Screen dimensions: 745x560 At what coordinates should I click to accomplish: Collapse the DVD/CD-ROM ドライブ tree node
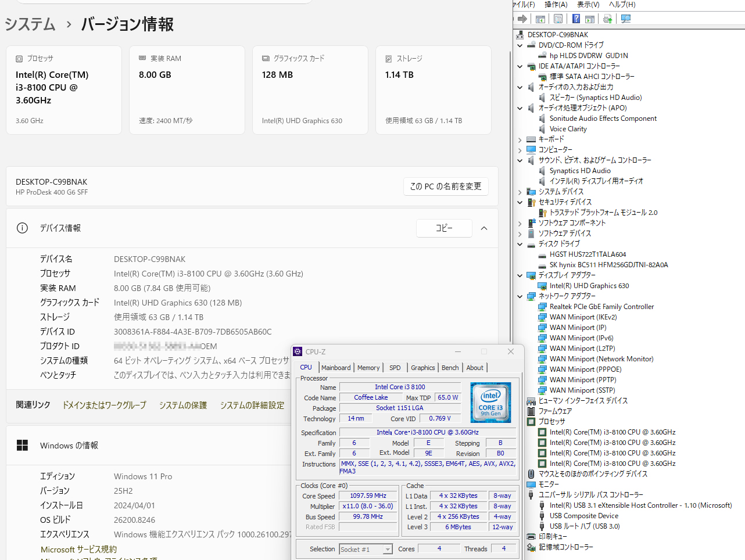[x=520, y=45]
